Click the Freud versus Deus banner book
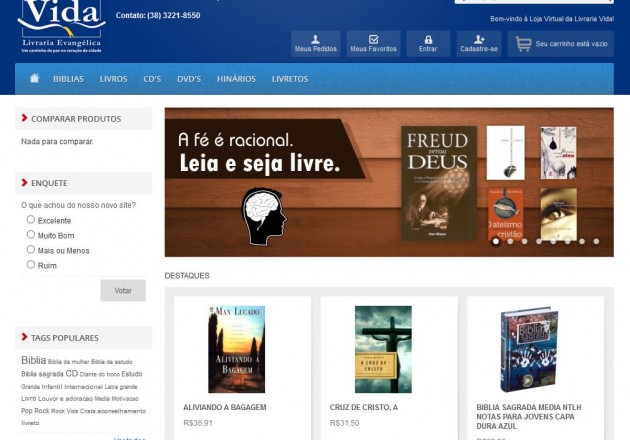The width and height of the screenshot is (630, 440). pos(439,183)
